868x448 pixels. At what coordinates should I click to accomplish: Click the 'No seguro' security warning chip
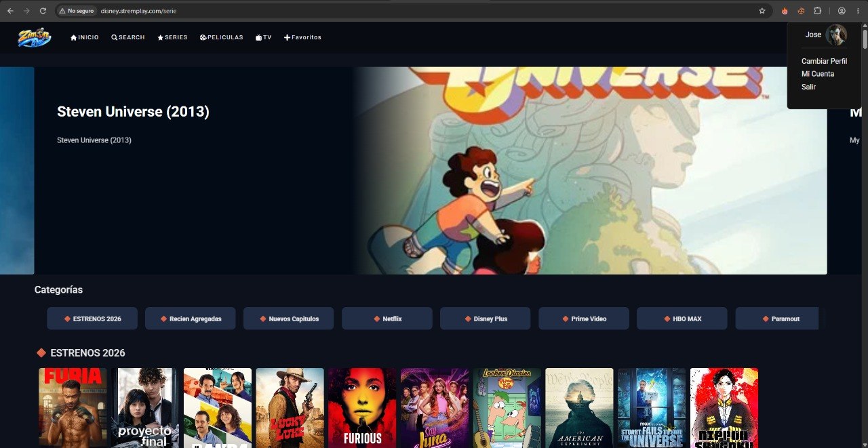pos(77,11)
